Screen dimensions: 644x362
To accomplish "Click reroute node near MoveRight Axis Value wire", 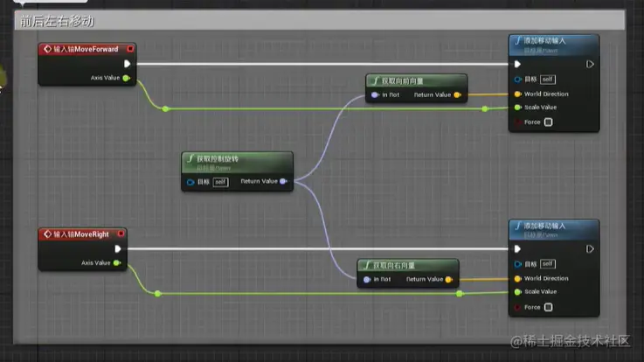I will (157, 294).
